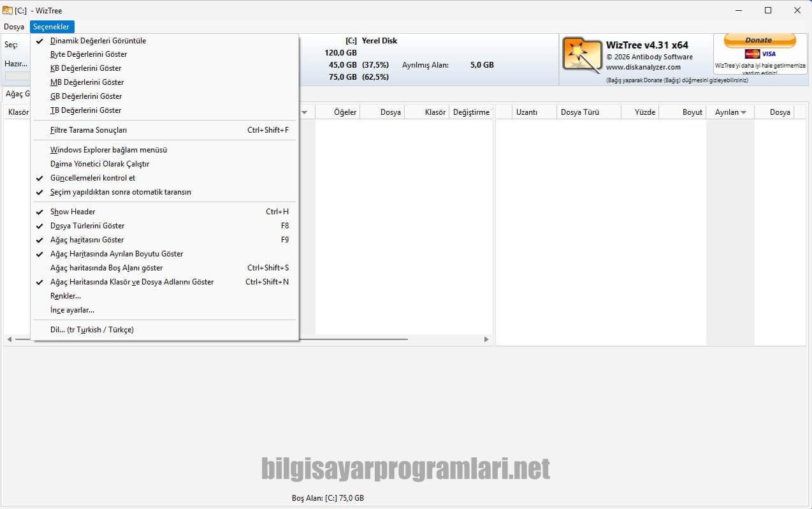The image size is (812, 509).
Task: Choose MB Değerlerini Göster
Action: tap(164, 82)
